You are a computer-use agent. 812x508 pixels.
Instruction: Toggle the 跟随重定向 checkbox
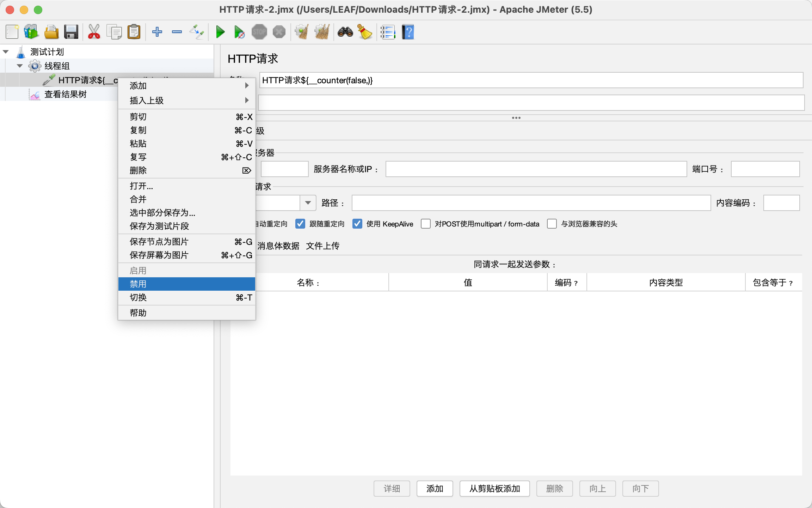pos(300,224)
